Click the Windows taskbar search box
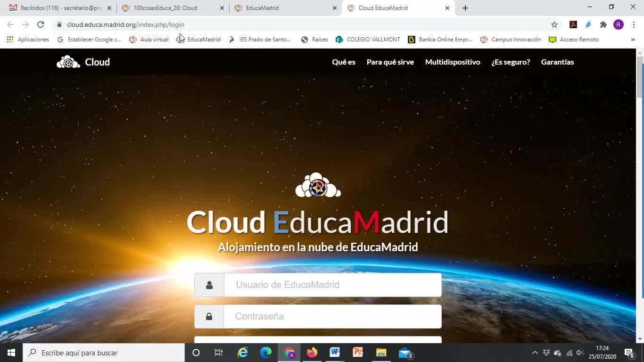 [x=104, y=353]
